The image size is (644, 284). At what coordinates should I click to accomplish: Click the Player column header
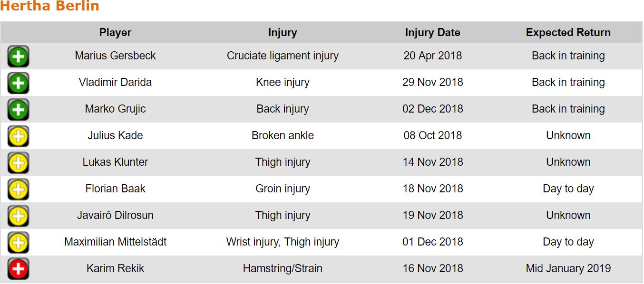[115, 33]
